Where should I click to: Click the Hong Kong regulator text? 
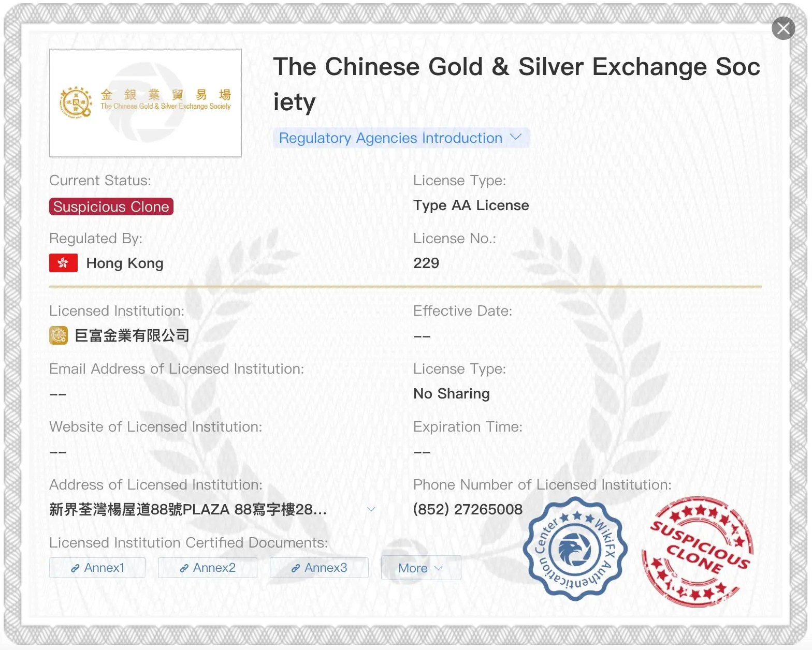125,263
